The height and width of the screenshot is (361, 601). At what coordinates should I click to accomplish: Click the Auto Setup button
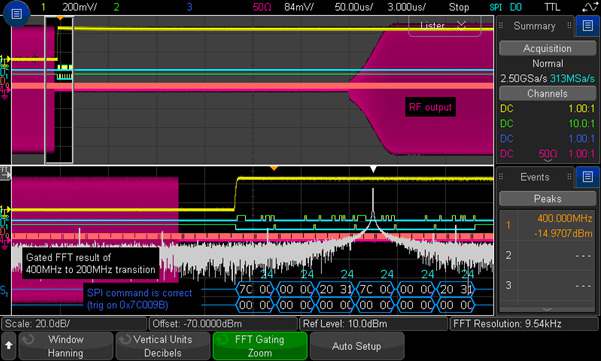pyautogui.click(x=356, y=346)
